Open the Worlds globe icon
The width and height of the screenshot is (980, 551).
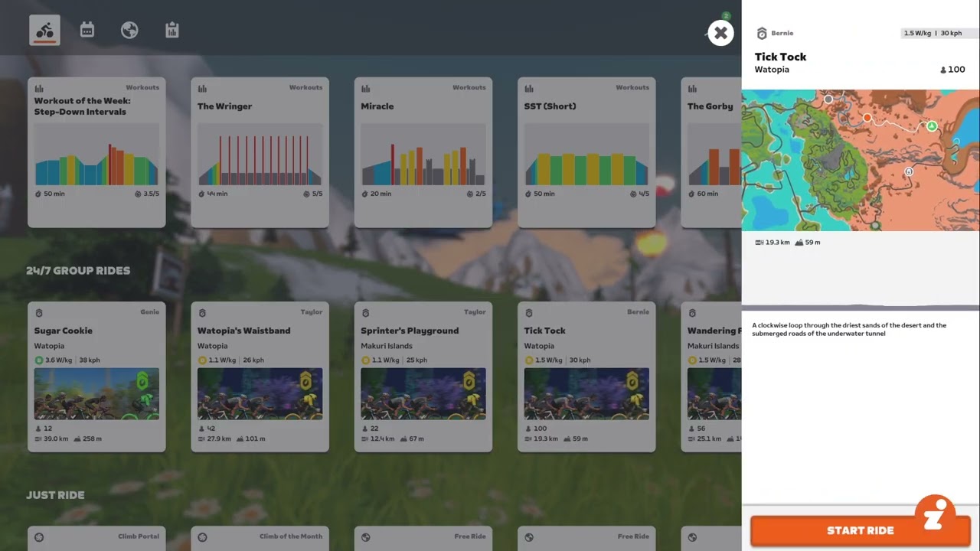[129, 30]
